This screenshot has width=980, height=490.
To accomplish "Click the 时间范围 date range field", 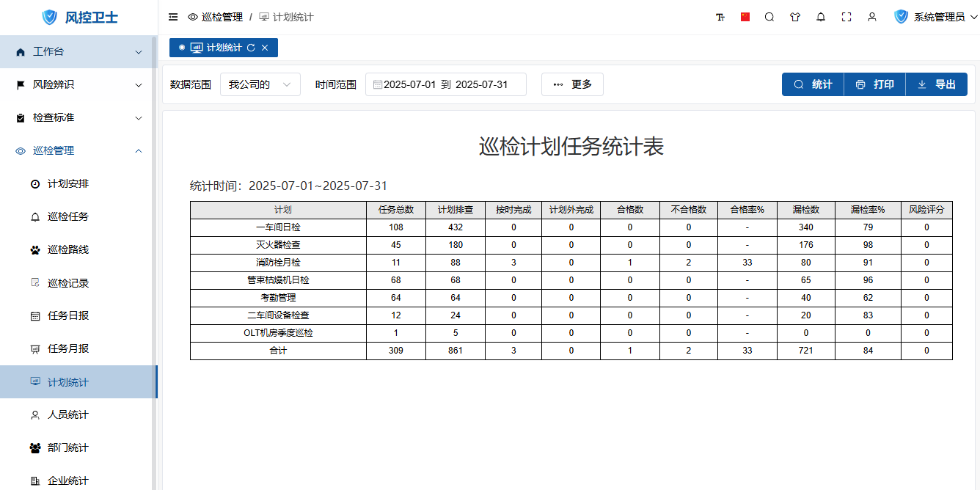I will (446, 84).
